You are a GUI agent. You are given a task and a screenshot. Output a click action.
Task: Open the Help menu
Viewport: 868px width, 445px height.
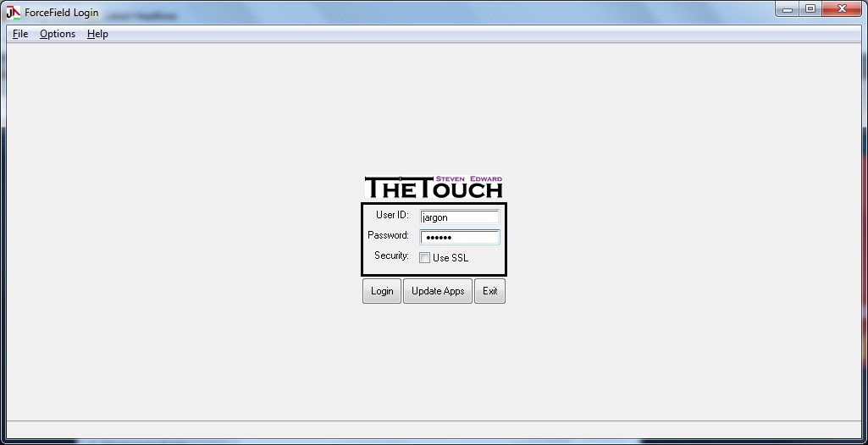[x=97, y=34]
